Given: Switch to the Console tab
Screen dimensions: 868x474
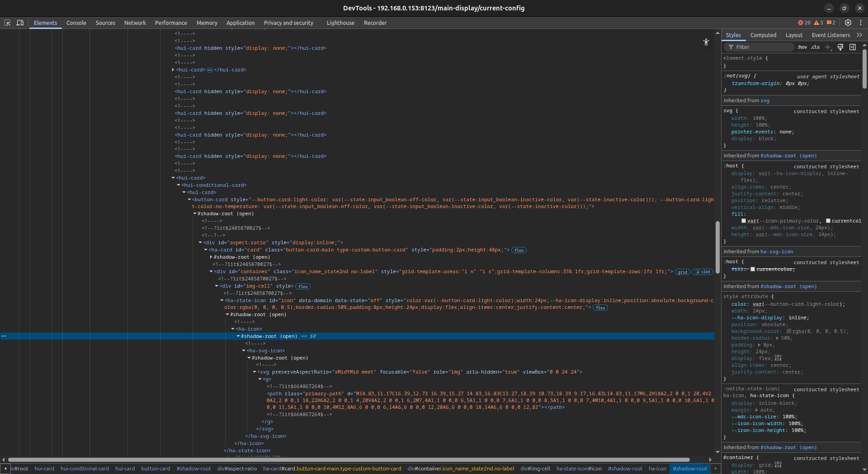Looking at the screenshot, I should [76, 23].
